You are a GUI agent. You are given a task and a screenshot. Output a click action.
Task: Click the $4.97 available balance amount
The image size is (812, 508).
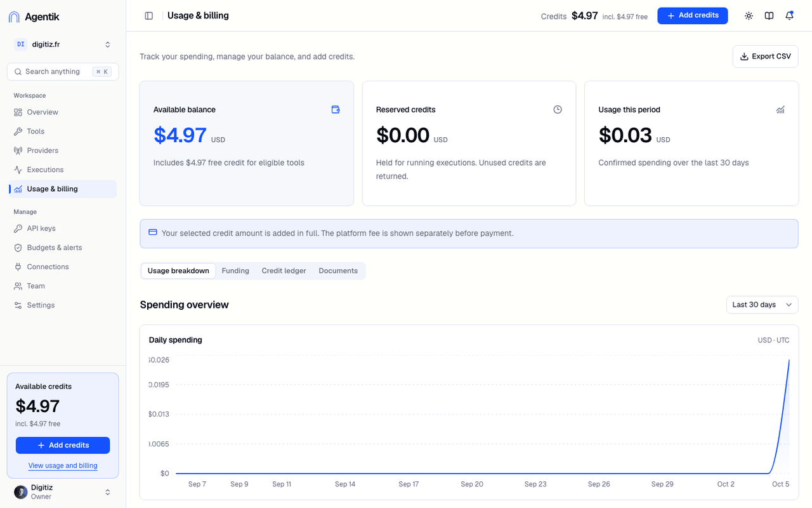180,135
